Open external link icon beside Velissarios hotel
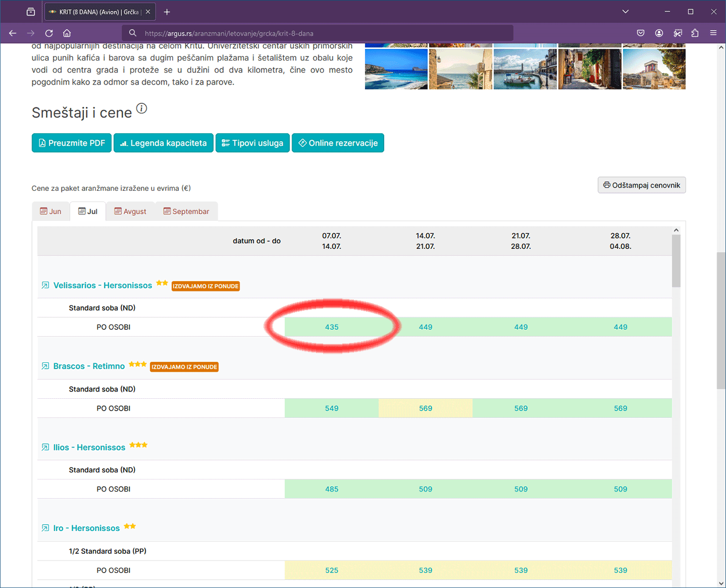 [x=46, y=286]
